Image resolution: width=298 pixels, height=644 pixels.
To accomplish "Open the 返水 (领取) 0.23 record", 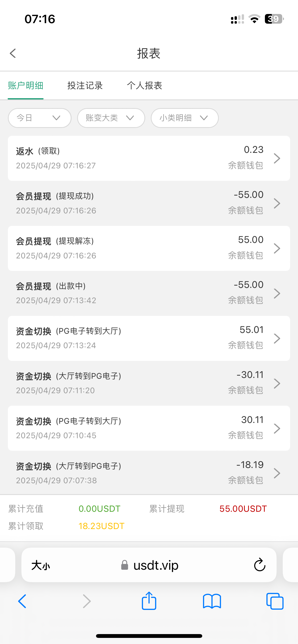I will tap(149, 158).
